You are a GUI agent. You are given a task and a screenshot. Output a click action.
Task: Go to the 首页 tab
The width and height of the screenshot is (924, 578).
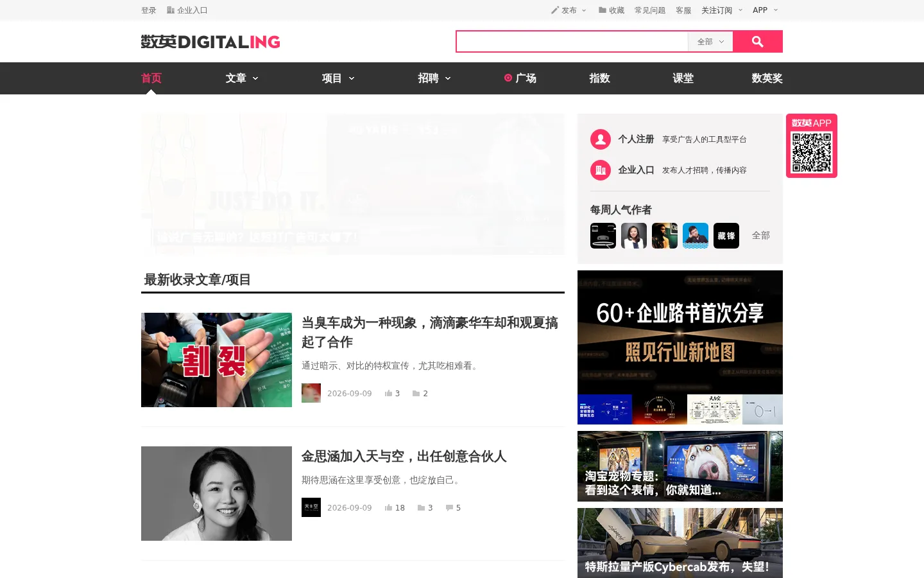(x=151, y=78)
